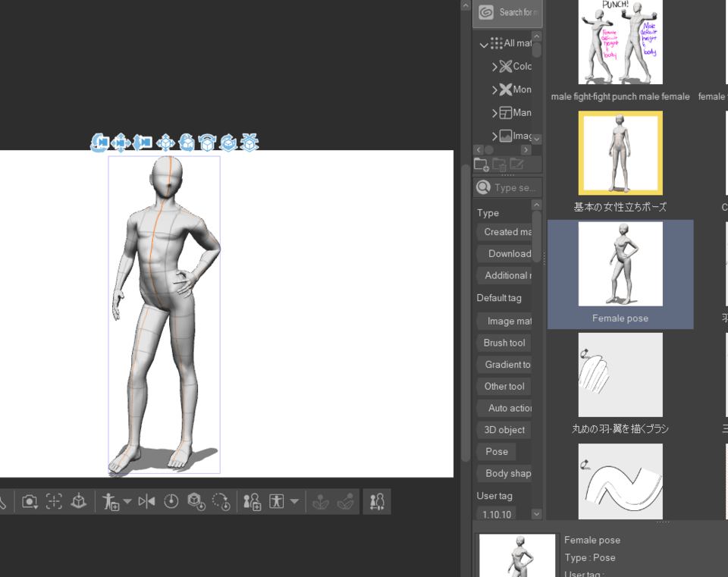
Task: Select the free-rotate 3D object manipulator icon
Action: (187, 143)
